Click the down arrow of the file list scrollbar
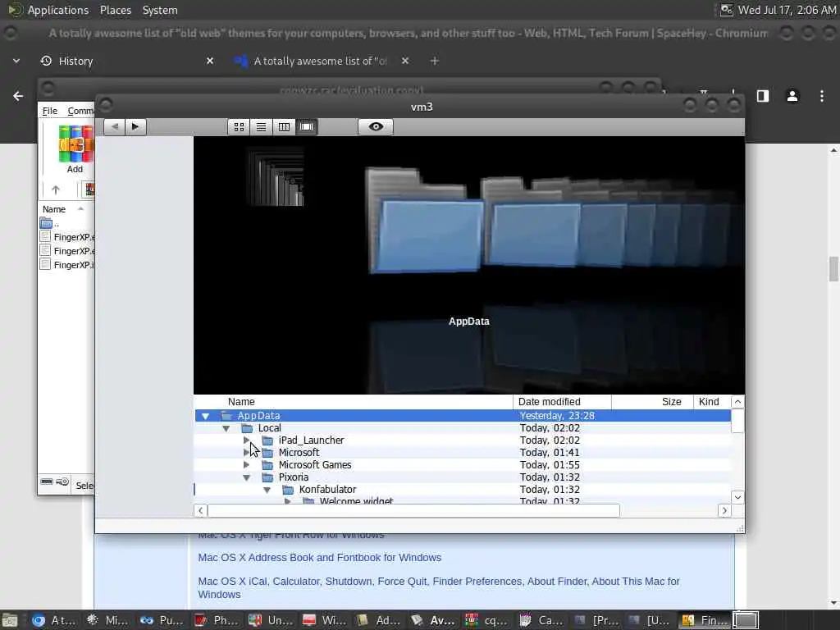840x630 pixels. point(737,497)
